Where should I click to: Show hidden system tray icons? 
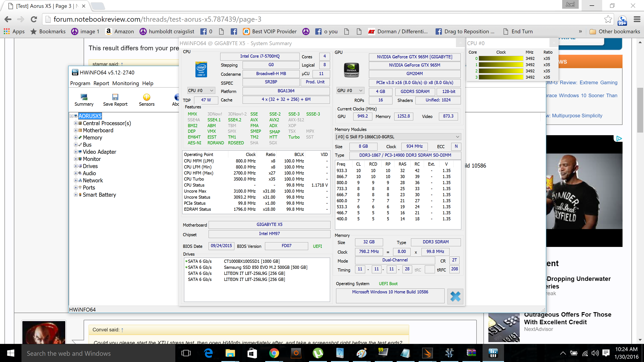pos(563,353)
